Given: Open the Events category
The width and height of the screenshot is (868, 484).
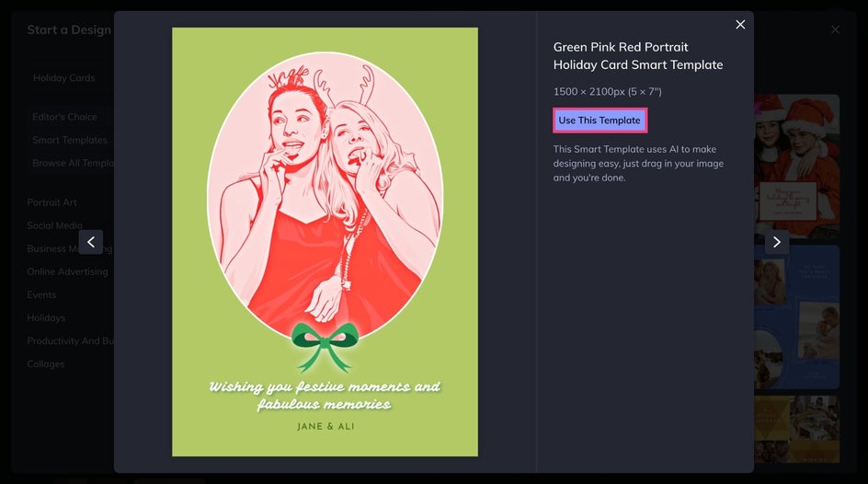Looking at the screenshot, I should click(41, 294).
